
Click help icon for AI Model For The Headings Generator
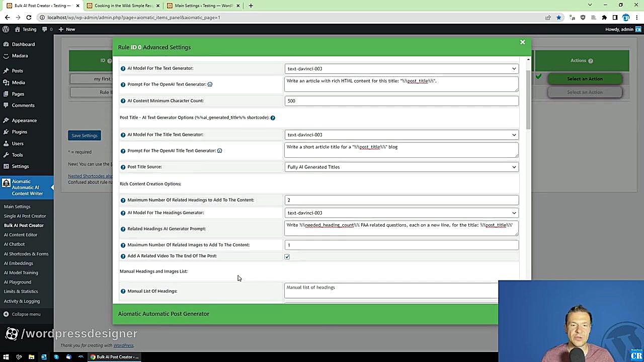click(123, 213)
